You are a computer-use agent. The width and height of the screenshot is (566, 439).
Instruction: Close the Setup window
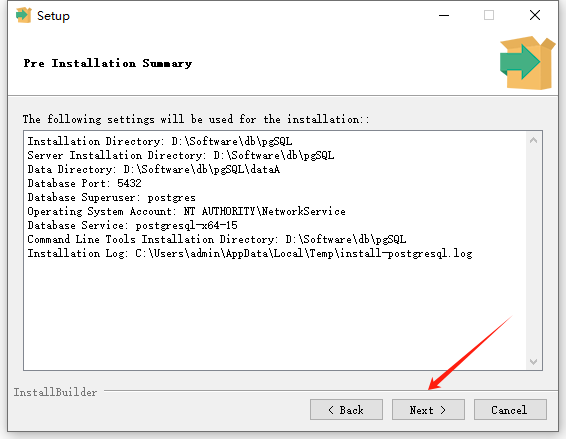pyautogui.click(x=535, y=15)
